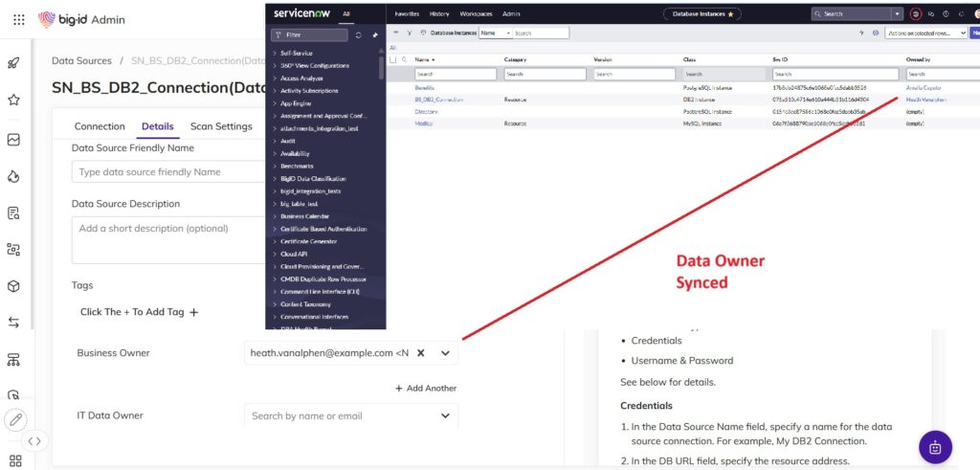Screen dimensions: 980x470
Task: Open the chart dashboard icon in sidebar
Action: [x=13, y=140]
